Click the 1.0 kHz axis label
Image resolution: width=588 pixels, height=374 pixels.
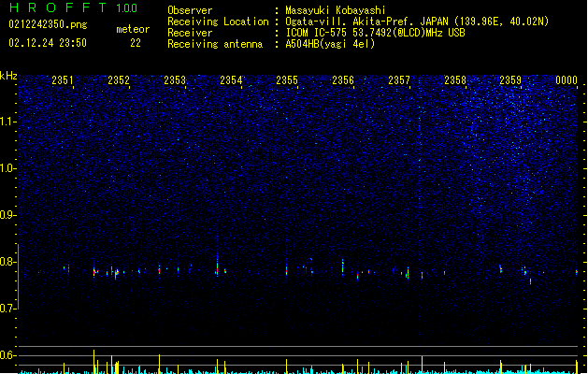click(x=8, y=168)
